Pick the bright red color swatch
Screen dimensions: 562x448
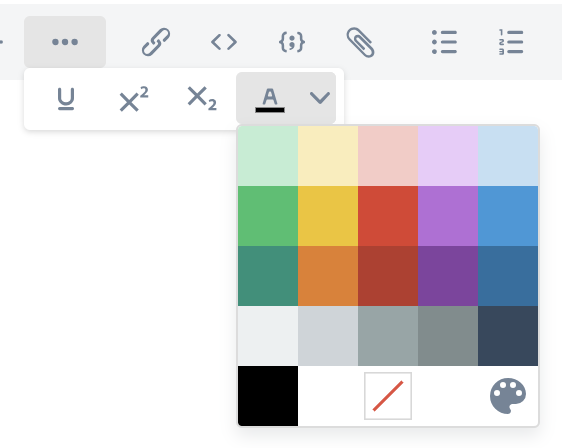(x=388, y=216)
